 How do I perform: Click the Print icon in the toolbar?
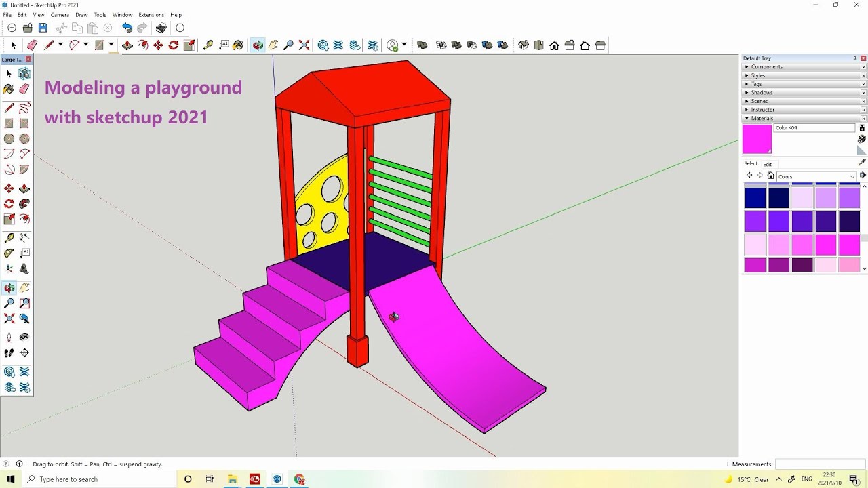click(161, 28)
